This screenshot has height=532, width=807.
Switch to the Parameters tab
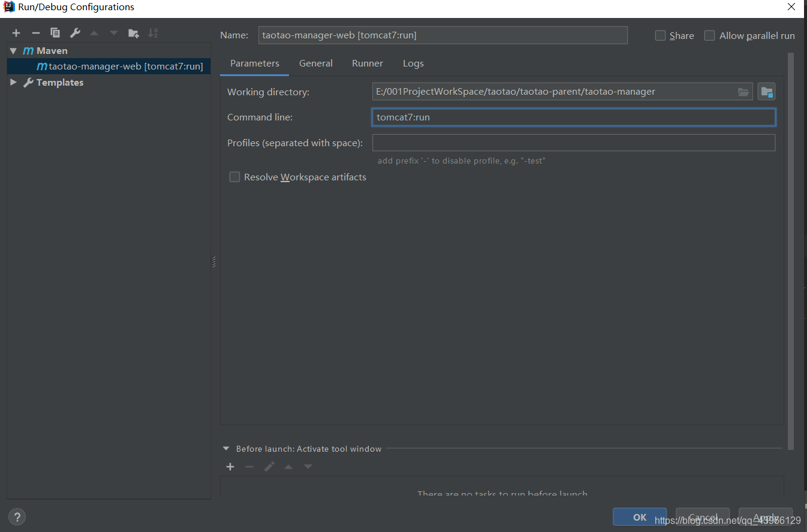click(x=254, y=64)
